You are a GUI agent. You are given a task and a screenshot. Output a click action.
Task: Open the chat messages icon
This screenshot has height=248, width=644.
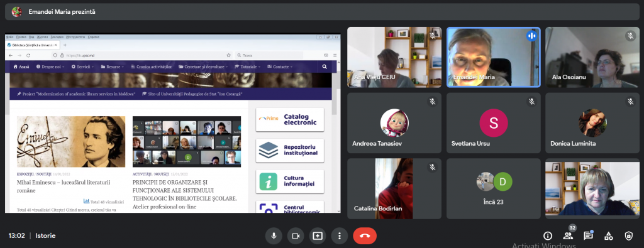coord(588,235)
